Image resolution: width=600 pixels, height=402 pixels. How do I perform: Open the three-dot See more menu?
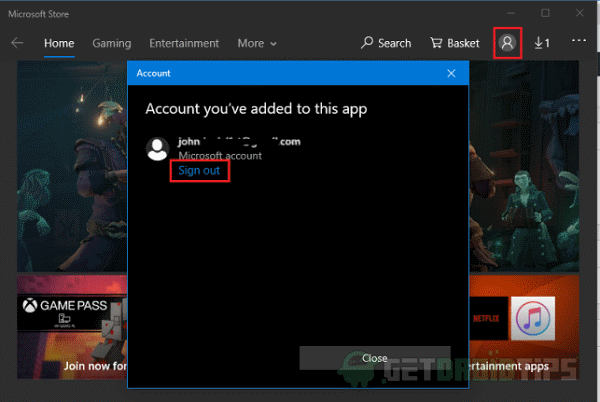[579, 42]
